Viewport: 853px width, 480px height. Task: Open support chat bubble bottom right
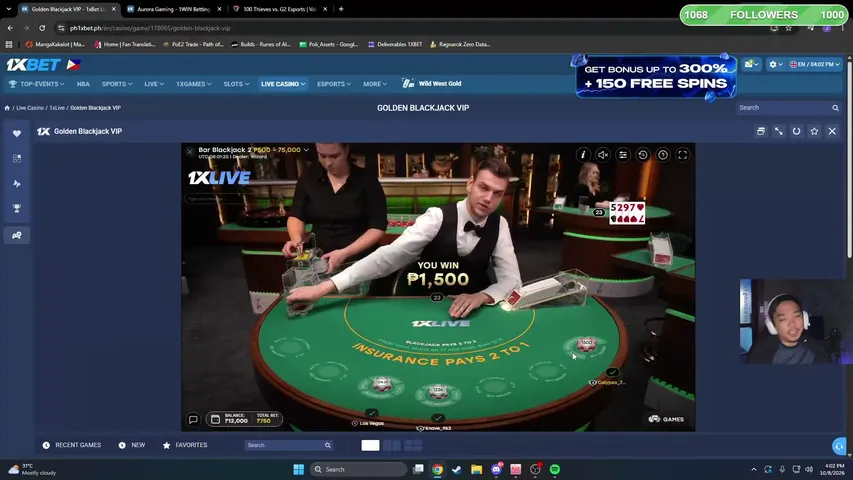[839, 446]
